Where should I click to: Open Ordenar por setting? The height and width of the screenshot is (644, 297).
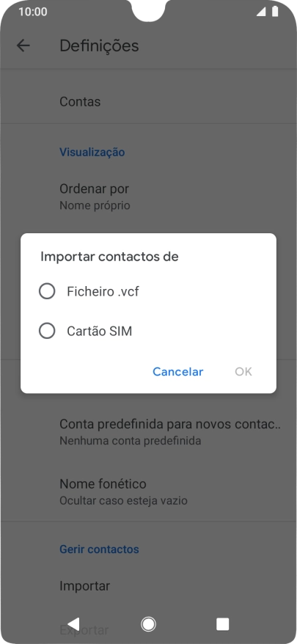click(148, 197)
